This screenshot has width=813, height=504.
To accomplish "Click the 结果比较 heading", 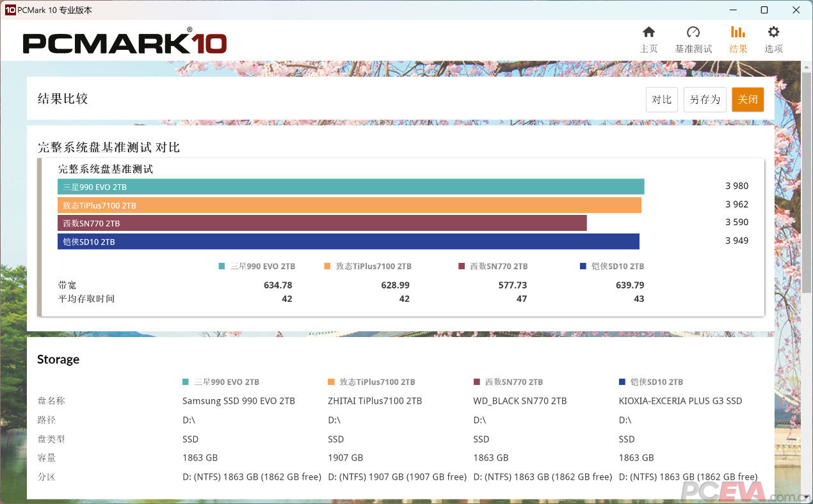I will click(x=63, y=98).
